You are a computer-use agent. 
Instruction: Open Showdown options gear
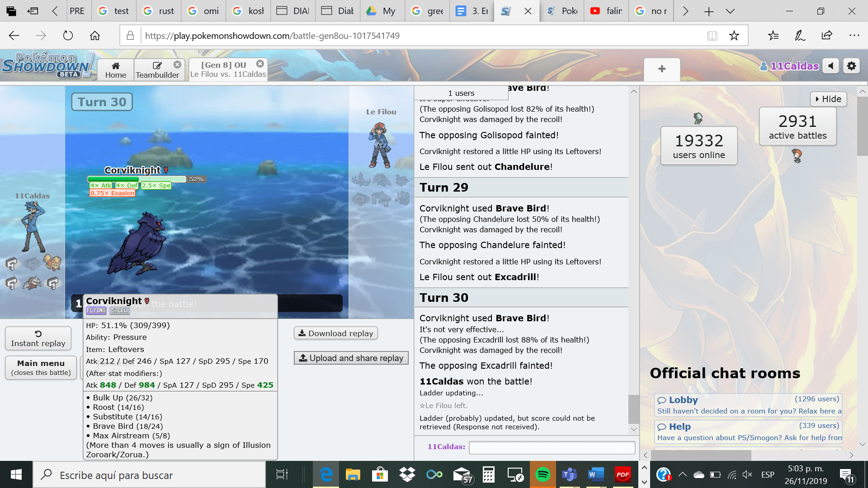click(x=852, y=66)
